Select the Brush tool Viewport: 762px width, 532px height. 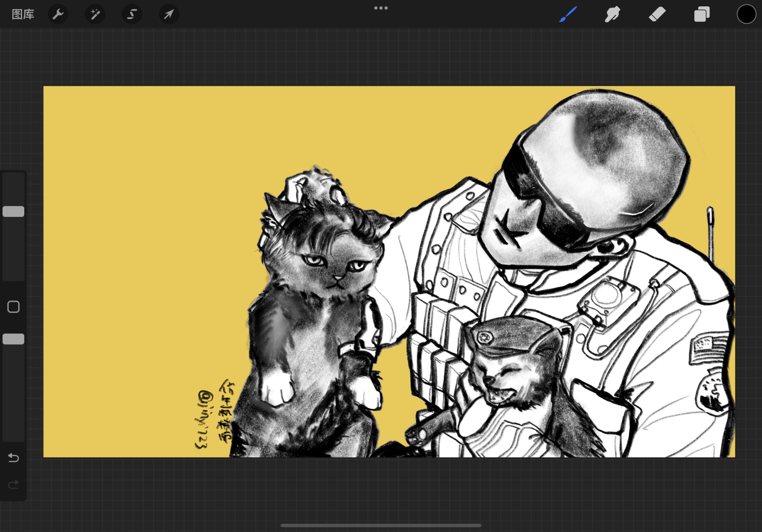(568, 14)
